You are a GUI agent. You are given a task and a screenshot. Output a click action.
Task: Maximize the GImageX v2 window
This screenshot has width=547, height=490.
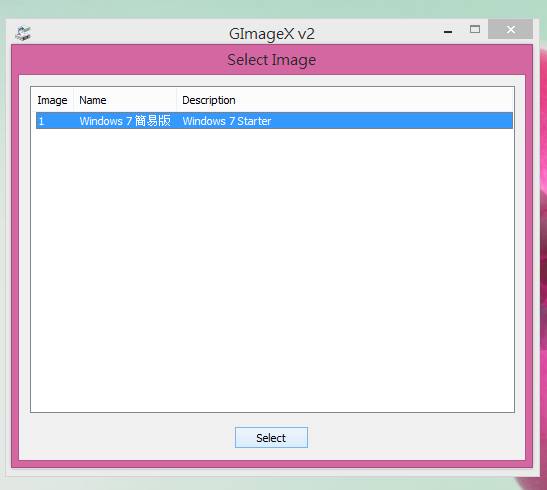pyautogui.click(x=475, y=29)
